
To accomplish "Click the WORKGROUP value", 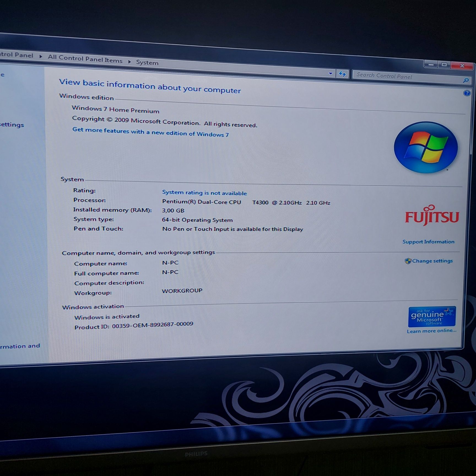I will 182,291.
